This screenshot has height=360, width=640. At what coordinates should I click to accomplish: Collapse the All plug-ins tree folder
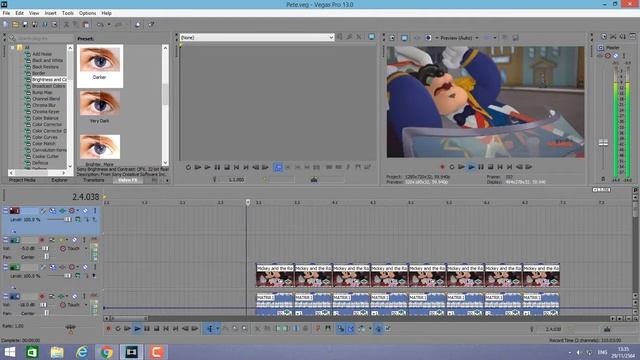13,48
